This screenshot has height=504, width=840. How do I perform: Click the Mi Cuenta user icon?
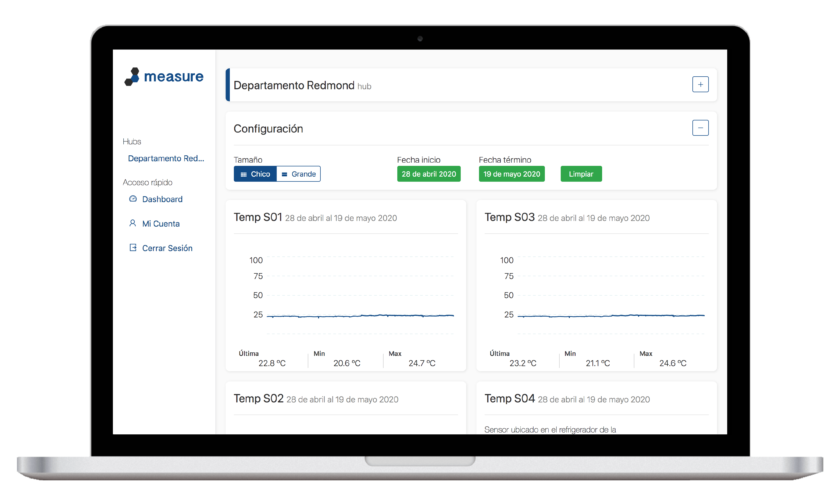(x=133, y=223)
